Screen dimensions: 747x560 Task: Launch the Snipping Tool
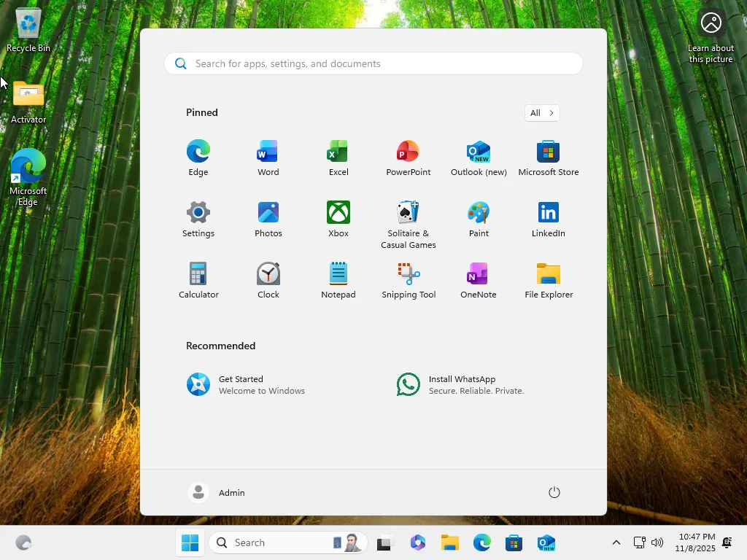[x=409, y=281]
